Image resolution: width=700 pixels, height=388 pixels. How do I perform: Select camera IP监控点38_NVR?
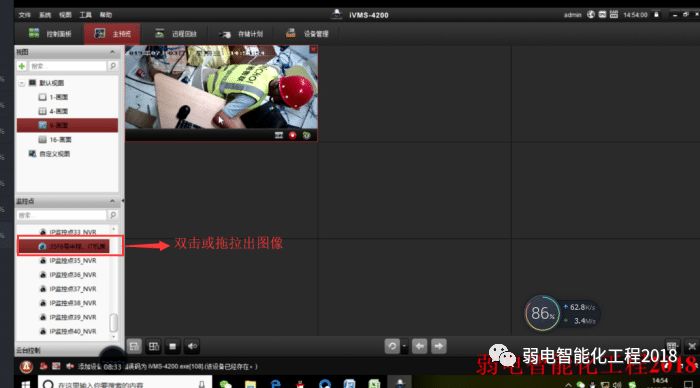pyautogui.click(x=68, y=303)
